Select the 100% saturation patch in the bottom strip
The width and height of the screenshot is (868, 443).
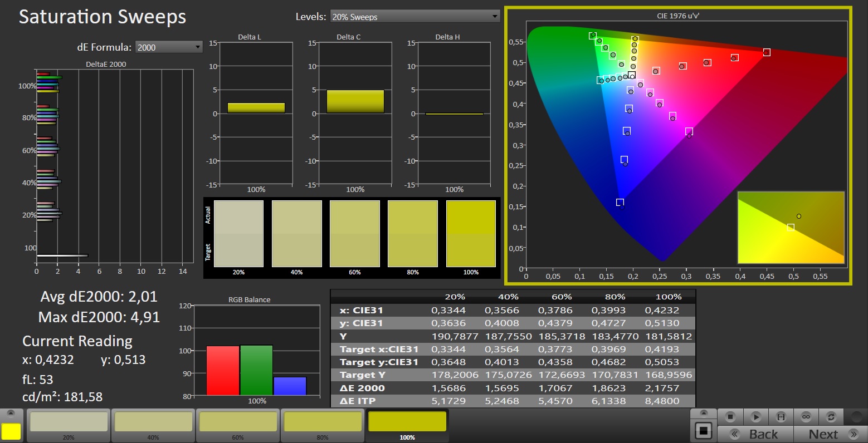(407, 423)
